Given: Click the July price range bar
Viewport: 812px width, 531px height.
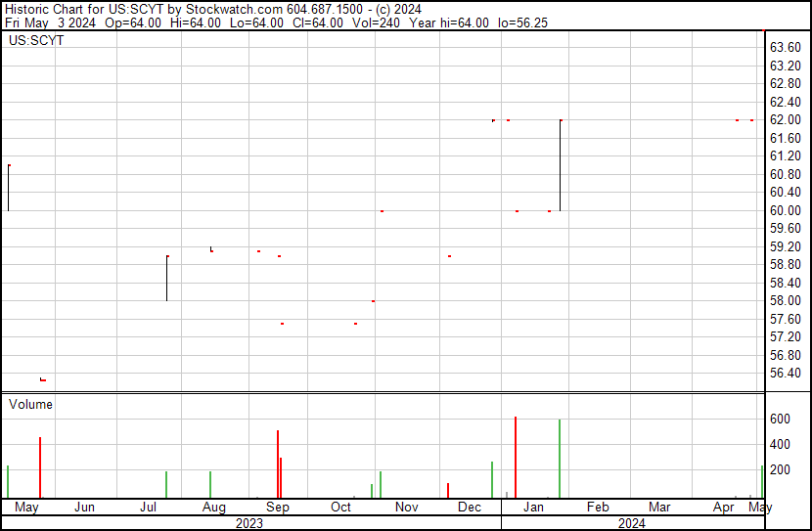Looking at the screenshot, I should tap(166, 279).
